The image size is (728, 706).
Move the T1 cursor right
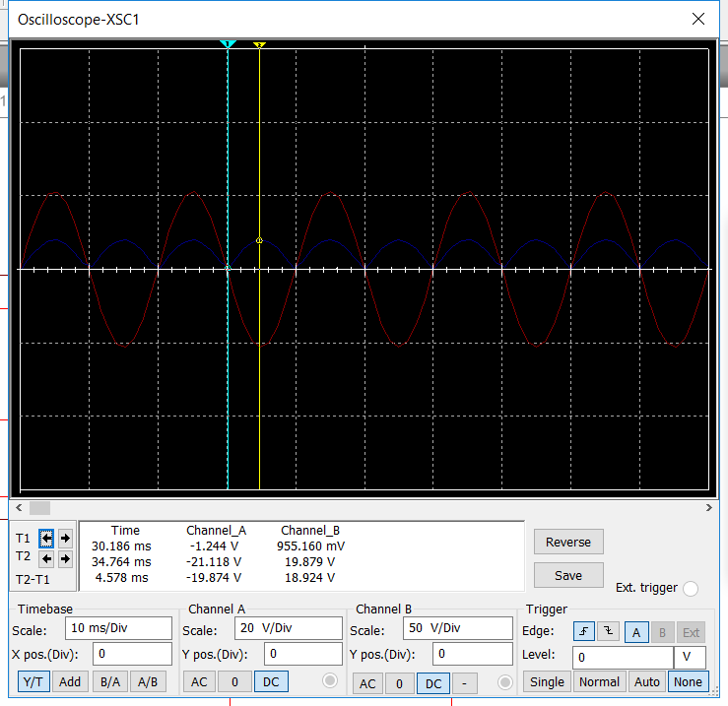coord(65,538)
